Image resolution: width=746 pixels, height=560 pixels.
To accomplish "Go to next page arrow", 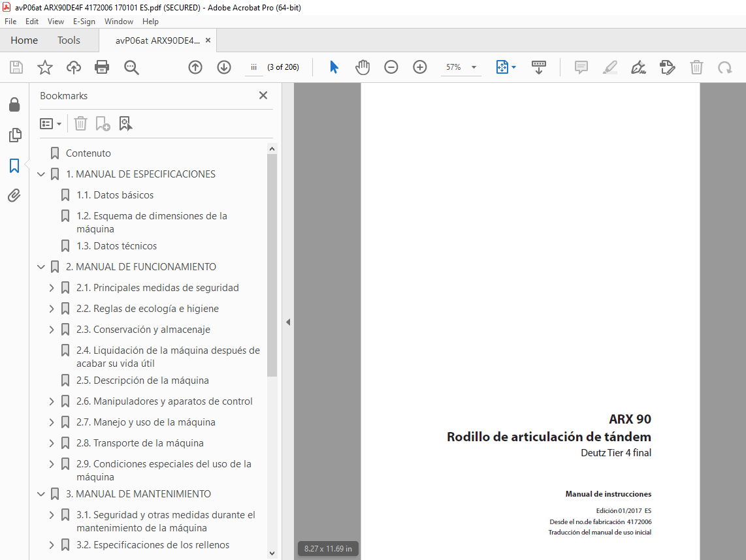I will (224, 67).
